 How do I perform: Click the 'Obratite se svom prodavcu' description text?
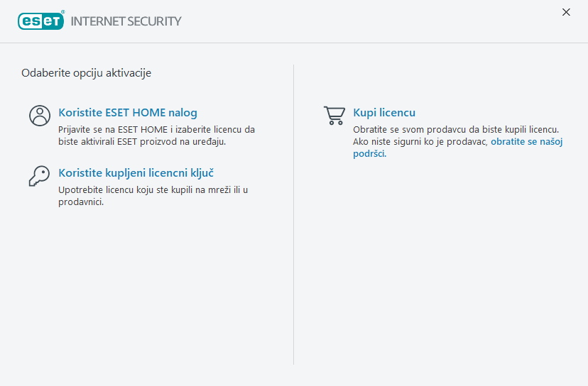pyautogui.click(x=456, y=130)
